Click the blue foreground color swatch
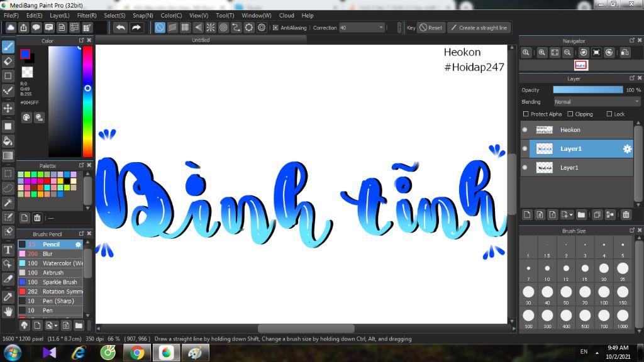The width and height of the screenshot is (644, 362). click(25, 54)
